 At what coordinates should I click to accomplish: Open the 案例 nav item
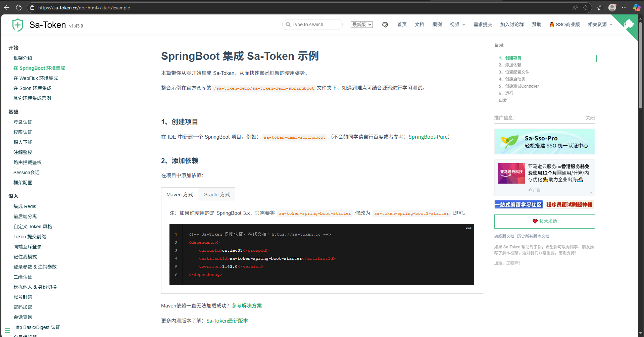437,25
